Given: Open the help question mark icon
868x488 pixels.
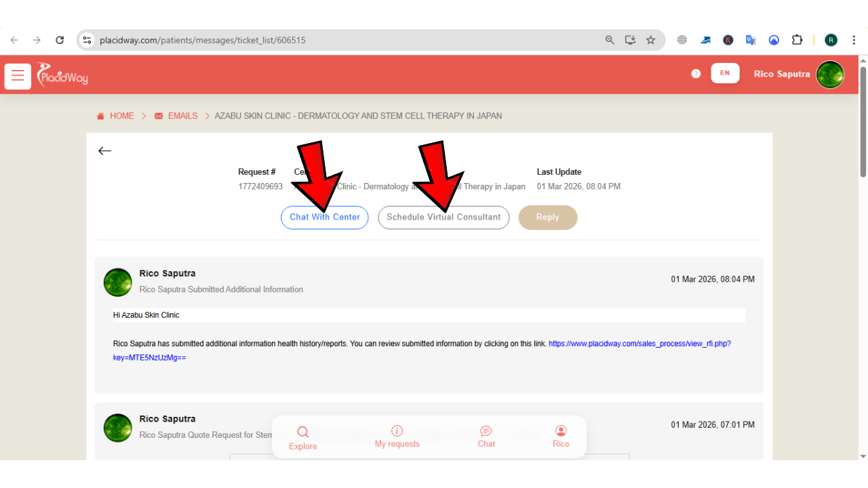Looking at the screenshot, I should (696, 74).
